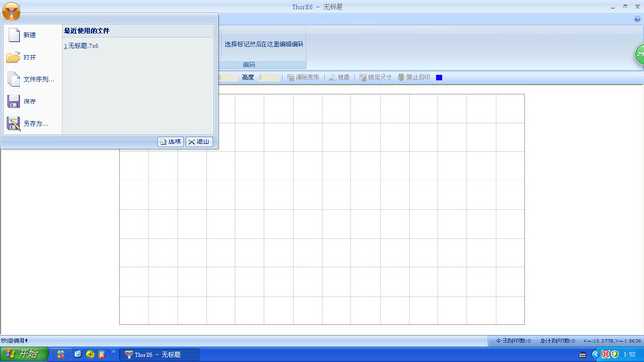
Task: Click the ThorX6 taskbar window button
Action: pos(159,354)
